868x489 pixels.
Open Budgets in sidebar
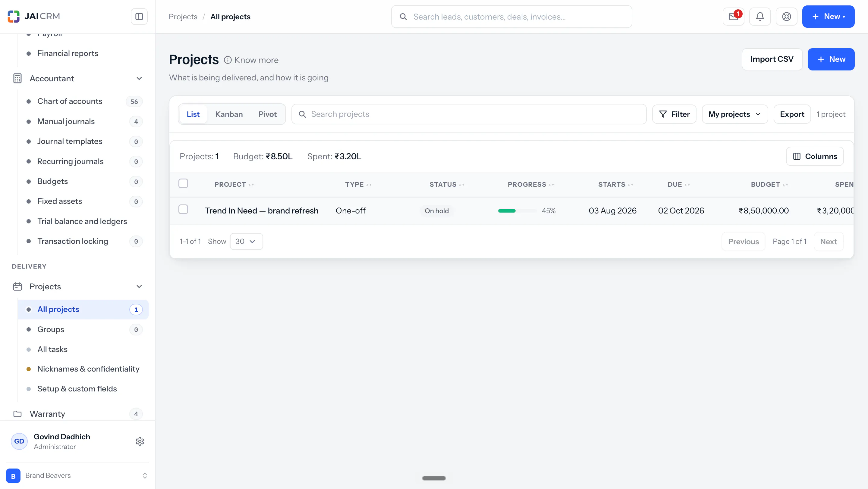coord(83,181)
